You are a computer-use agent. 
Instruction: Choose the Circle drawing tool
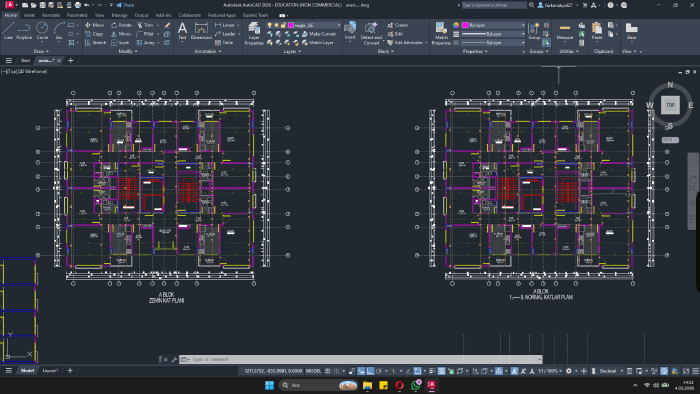click(x=42, y=31)
